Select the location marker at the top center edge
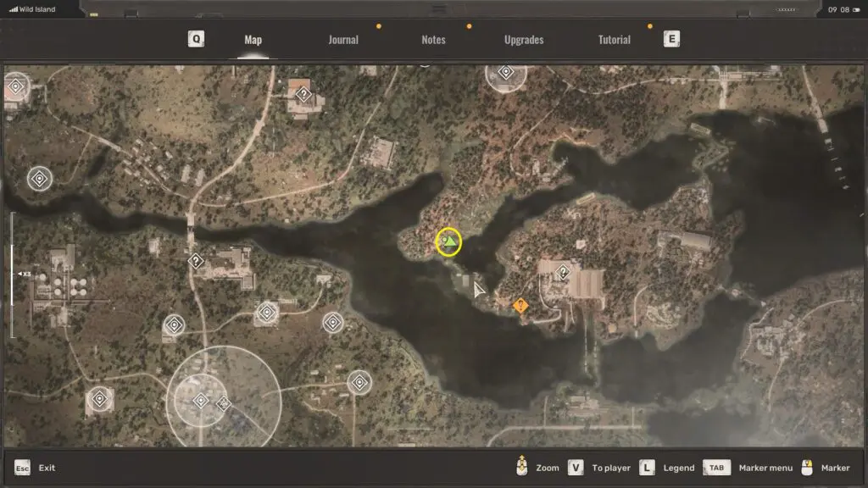 coord(506,73)
